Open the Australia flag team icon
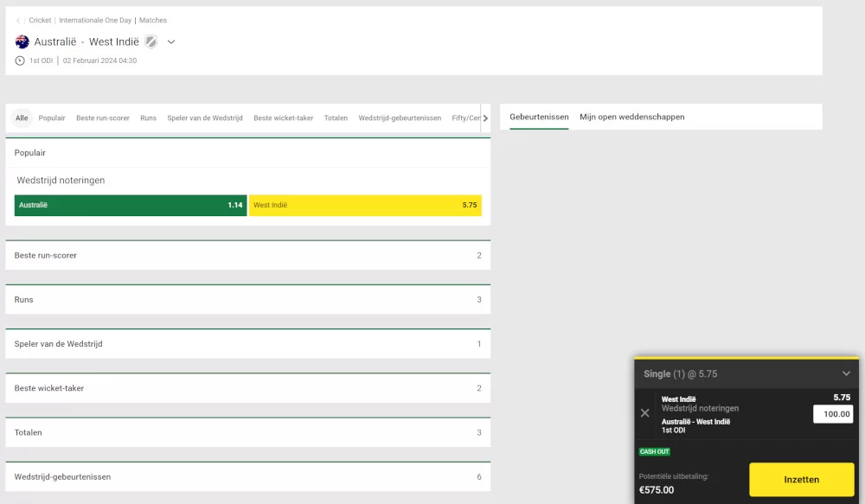 point(22,41)
